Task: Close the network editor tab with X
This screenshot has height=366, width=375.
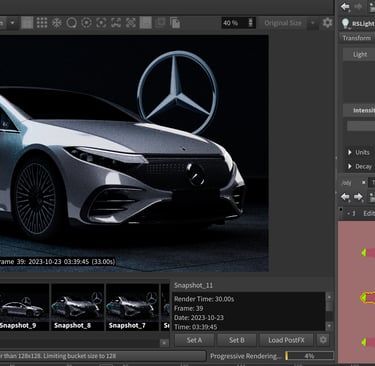Action: [364, 182]
